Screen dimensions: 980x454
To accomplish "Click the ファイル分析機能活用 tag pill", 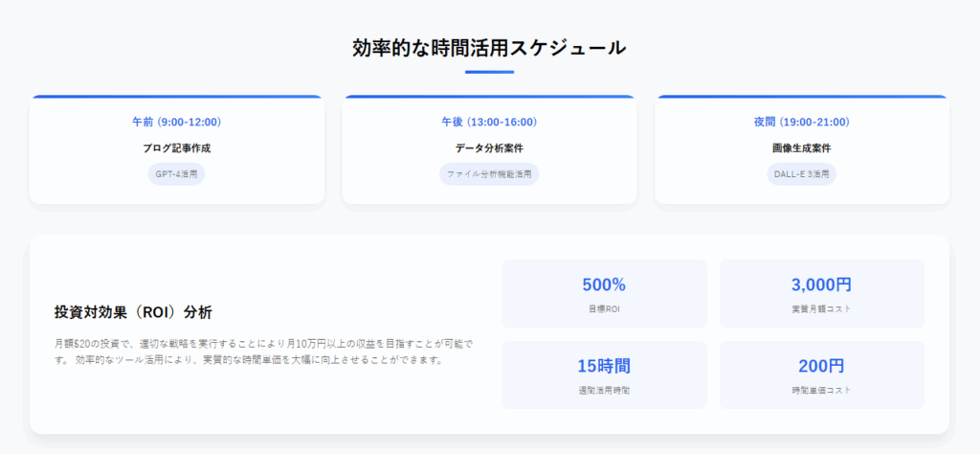I will 489,174.
